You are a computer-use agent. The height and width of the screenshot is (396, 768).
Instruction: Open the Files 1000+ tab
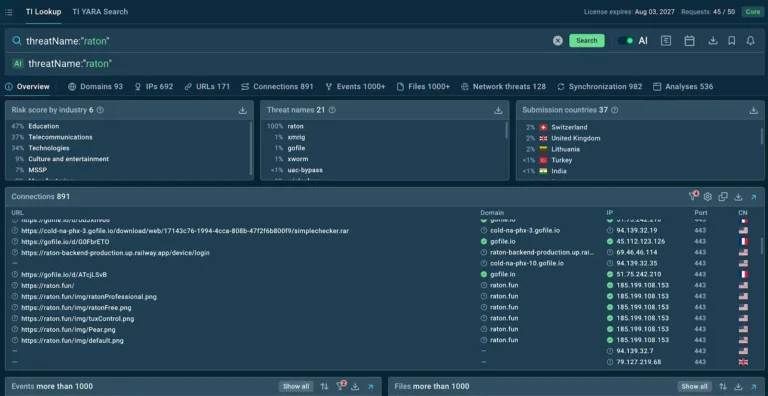(423, 87)
